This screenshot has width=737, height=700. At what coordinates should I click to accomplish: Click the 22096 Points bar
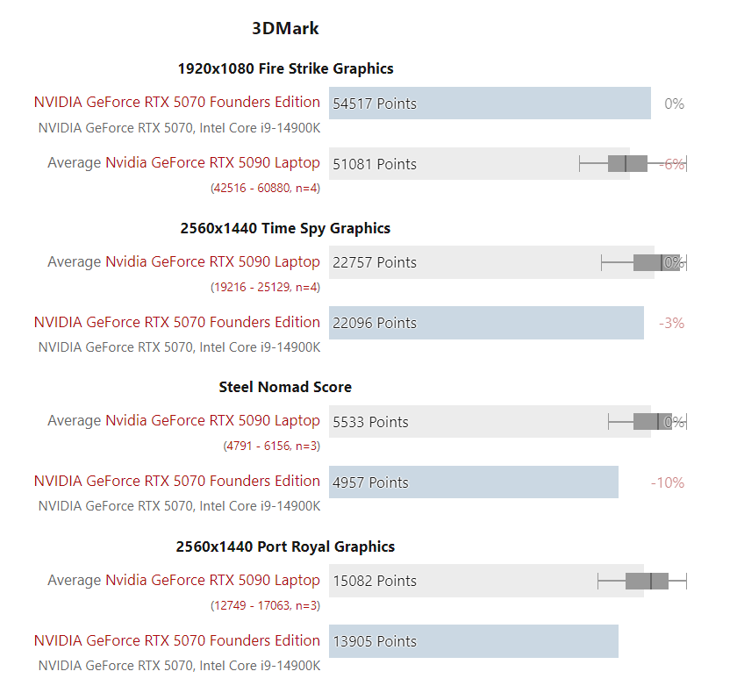coord(486,323)
